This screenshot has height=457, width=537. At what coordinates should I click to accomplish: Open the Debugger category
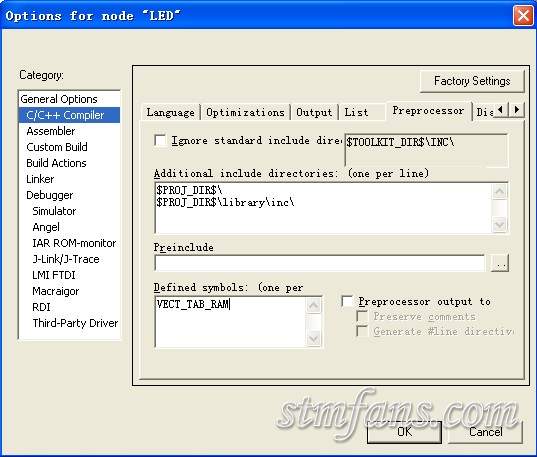(50, 195)
